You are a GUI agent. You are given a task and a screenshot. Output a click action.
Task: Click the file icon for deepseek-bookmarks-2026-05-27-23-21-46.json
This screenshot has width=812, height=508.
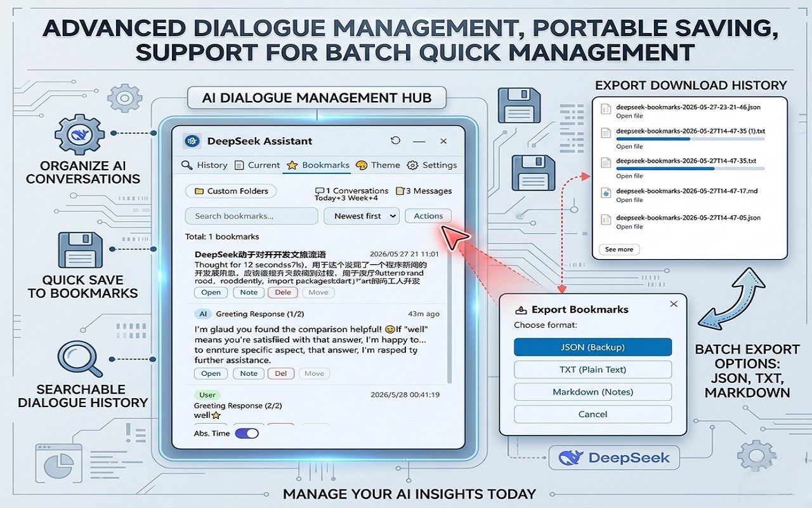click(606, 109)
